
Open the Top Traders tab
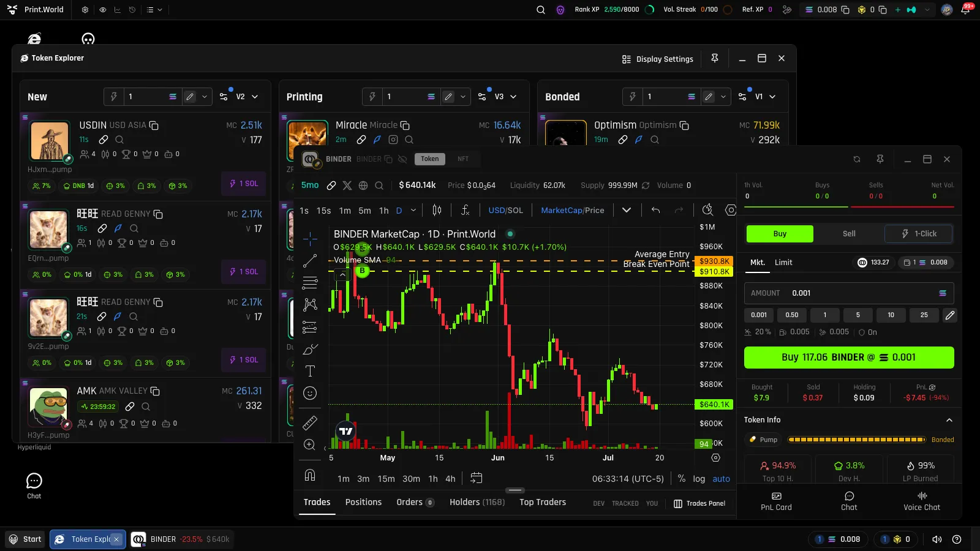(x=543, y=502)
